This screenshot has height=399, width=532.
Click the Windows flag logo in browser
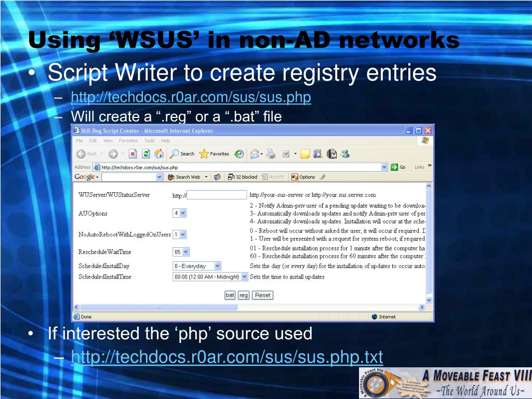coord(425,140)
